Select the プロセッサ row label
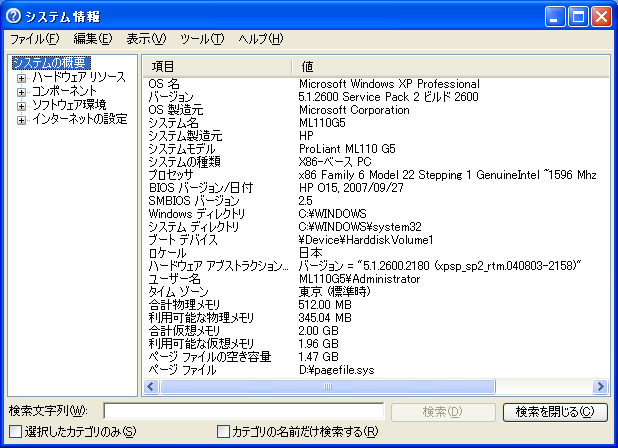 click(x=171, y=175)
